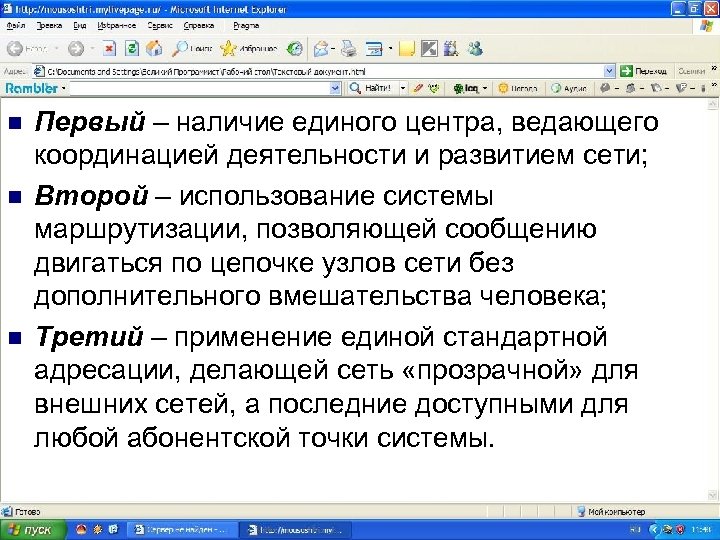Open the Справка menu

(x=199, y=26)
